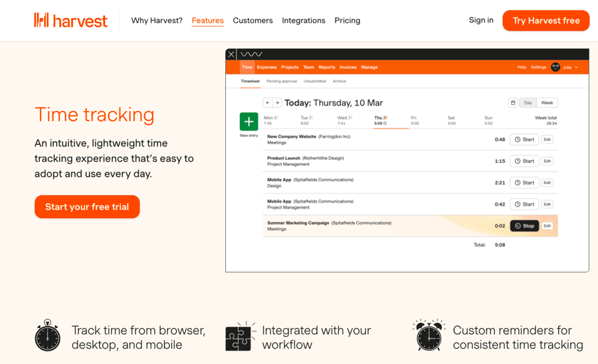Viewport: 598px width, 364px height.
Task: Open Why Harvest? menu
Action: 157,21
